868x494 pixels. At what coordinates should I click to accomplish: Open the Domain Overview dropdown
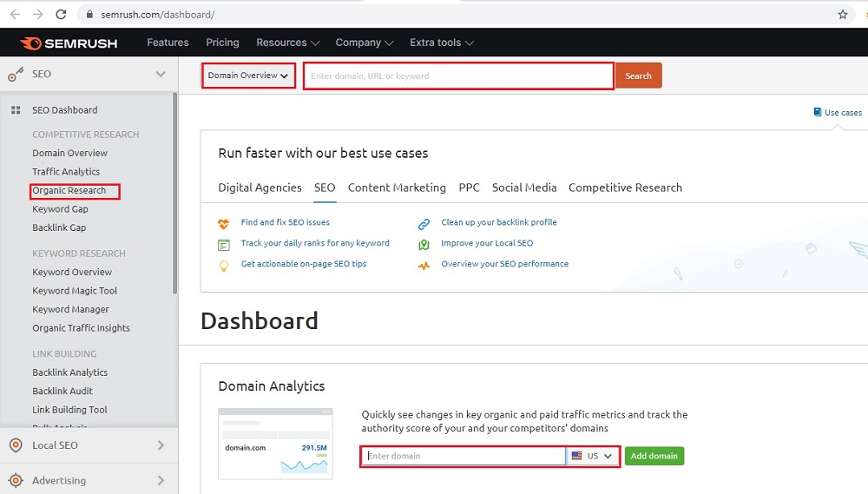pyautogui.click(x=248, y=76)
